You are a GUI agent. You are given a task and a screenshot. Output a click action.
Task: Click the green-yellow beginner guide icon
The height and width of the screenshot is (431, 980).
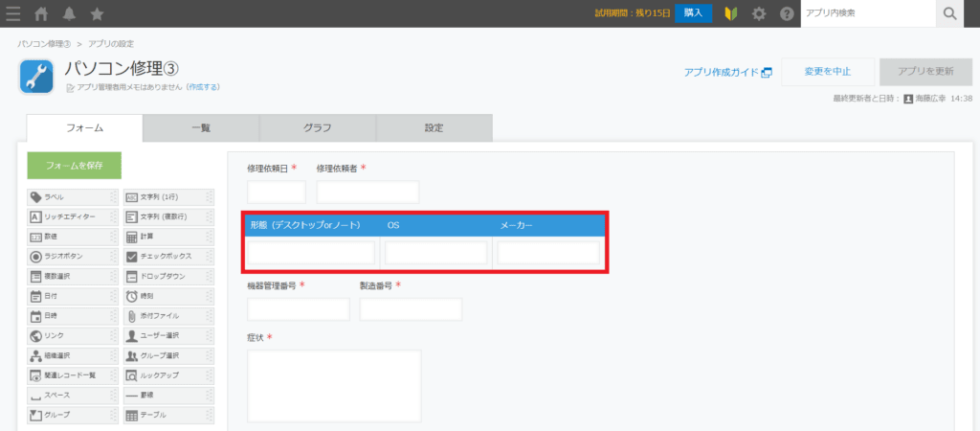point(730,13)
